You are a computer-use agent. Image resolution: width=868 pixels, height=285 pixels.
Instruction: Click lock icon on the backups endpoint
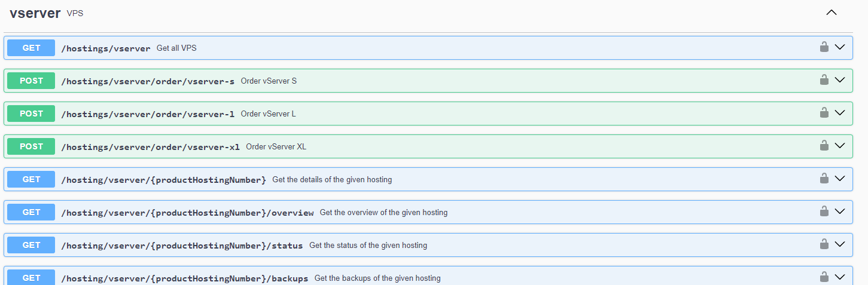click(x=824, y=277)
